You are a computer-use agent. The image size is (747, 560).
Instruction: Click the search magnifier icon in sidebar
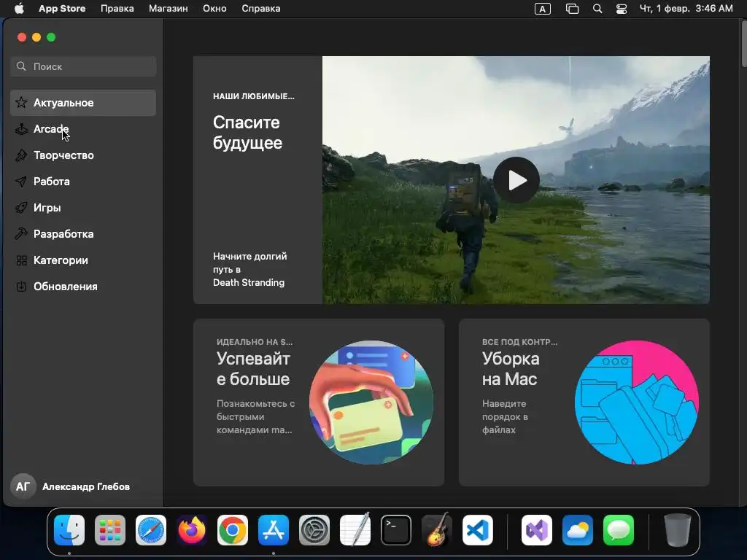click(x=21, y=66)
